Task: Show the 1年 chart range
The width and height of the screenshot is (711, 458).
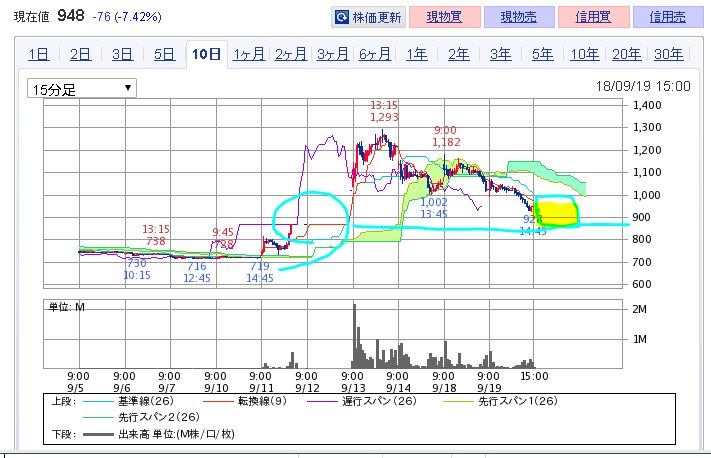Action: pyautogui.click(x=417, y=54)
